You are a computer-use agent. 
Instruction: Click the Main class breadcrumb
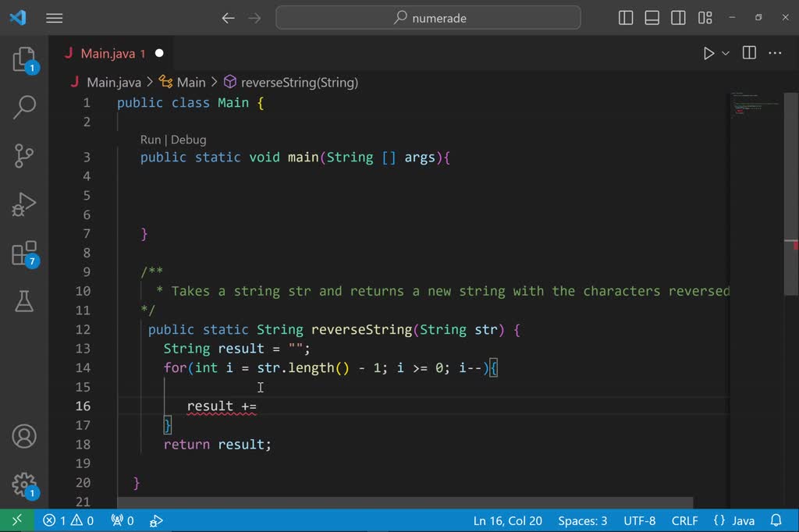point(191,82)
